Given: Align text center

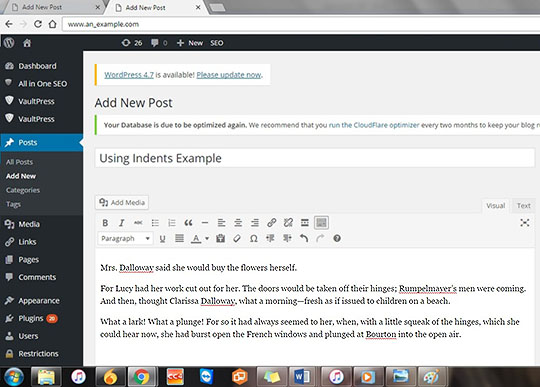Looking at the screenshot, I should pos(238,223).
